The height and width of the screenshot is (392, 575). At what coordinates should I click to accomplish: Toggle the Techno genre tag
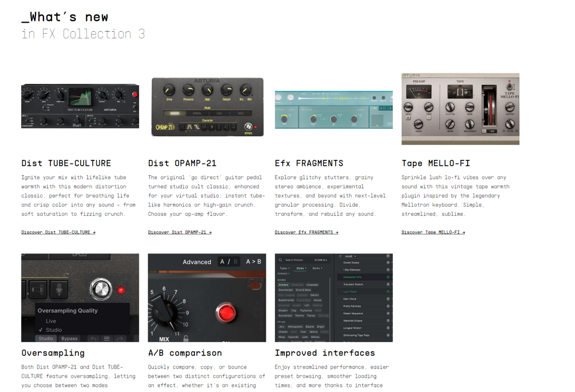299,316
